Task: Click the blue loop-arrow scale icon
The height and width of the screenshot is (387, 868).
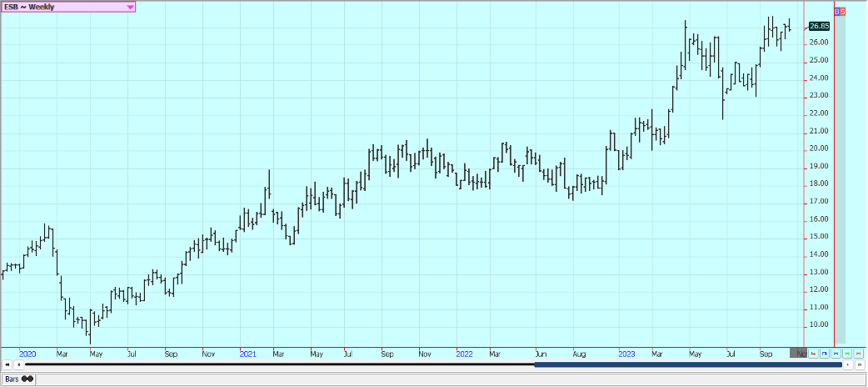Action: click(x=825, y=353)
